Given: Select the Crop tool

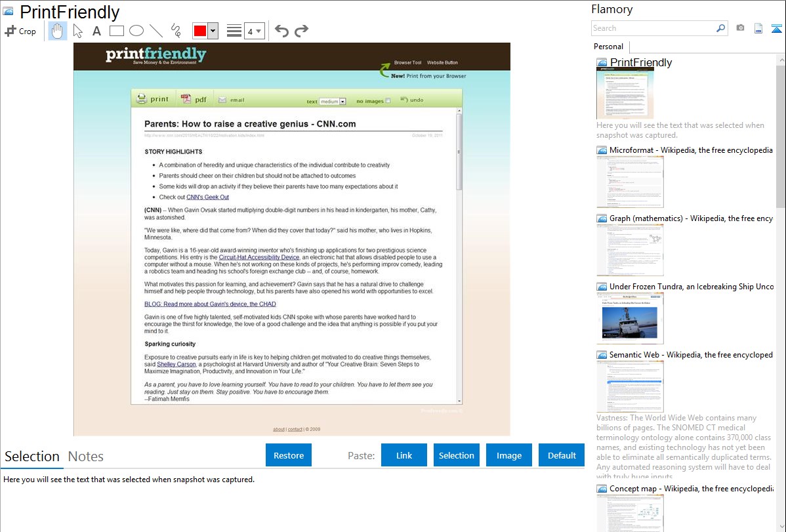Looking at the screenshot, I should [20, 31].
